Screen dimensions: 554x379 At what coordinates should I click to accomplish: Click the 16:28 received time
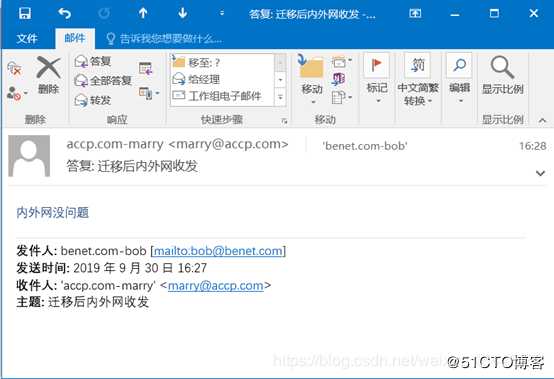pyautogui.click(x=533, y=146)
